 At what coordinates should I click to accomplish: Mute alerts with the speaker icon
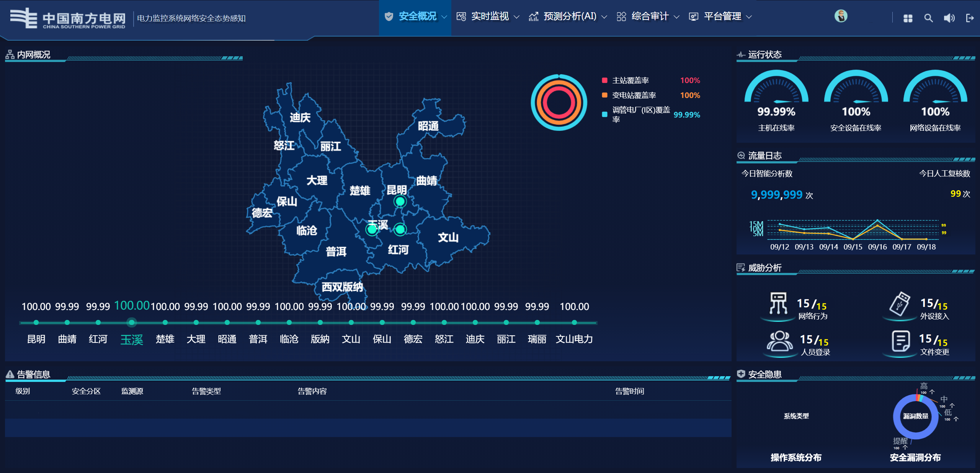tap(949, 18)
